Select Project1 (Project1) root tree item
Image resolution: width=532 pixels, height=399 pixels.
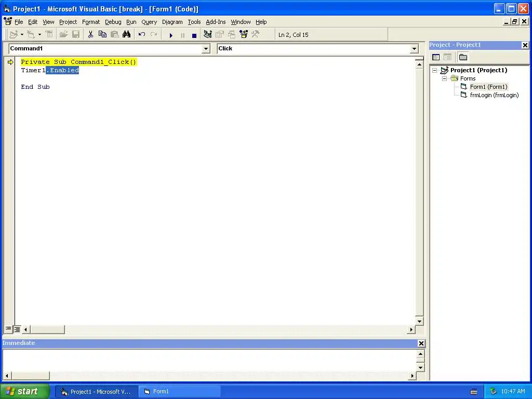tap(478, 70)
